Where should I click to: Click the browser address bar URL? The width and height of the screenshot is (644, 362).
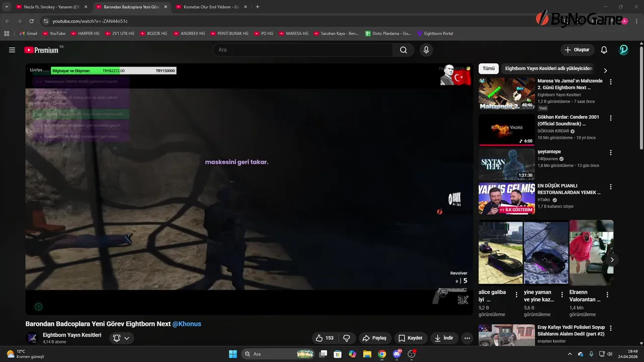tap(90, 21)
